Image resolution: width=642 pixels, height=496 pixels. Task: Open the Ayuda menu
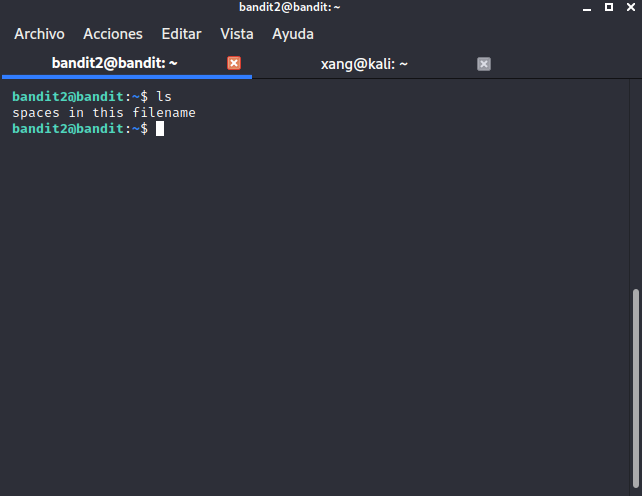[293, 34]
